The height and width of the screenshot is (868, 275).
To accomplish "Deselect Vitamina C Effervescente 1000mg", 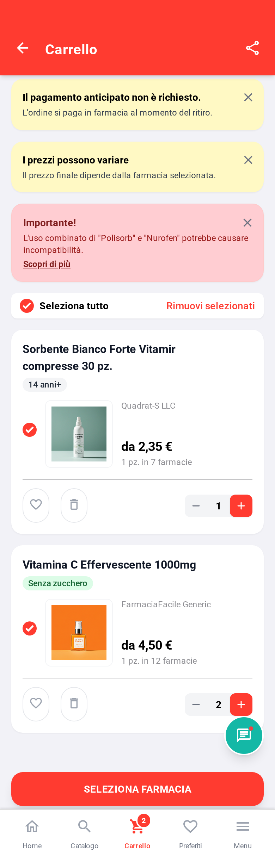I will click(30, 628).
